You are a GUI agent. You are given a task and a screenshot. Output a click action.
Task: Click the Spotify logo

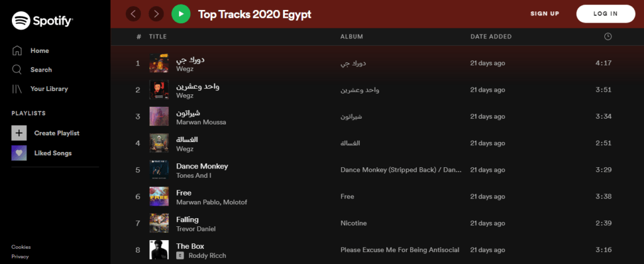click(x=42, y=21)
